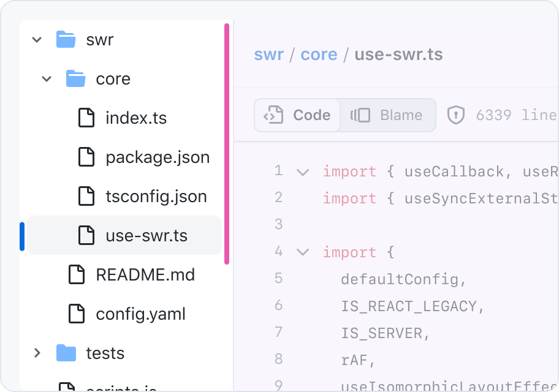The width and height of the screenshot is (559, 392).
Task: Click the tests folder icon
Action: [x=66, y=353]
